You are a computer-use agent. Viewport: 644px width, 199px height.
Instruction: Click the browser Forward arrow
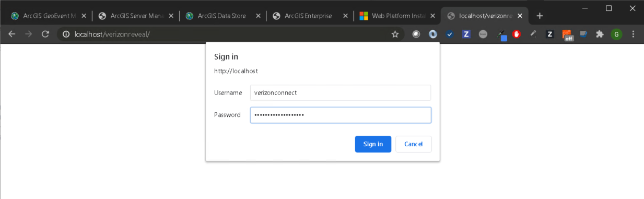(29, 34)
